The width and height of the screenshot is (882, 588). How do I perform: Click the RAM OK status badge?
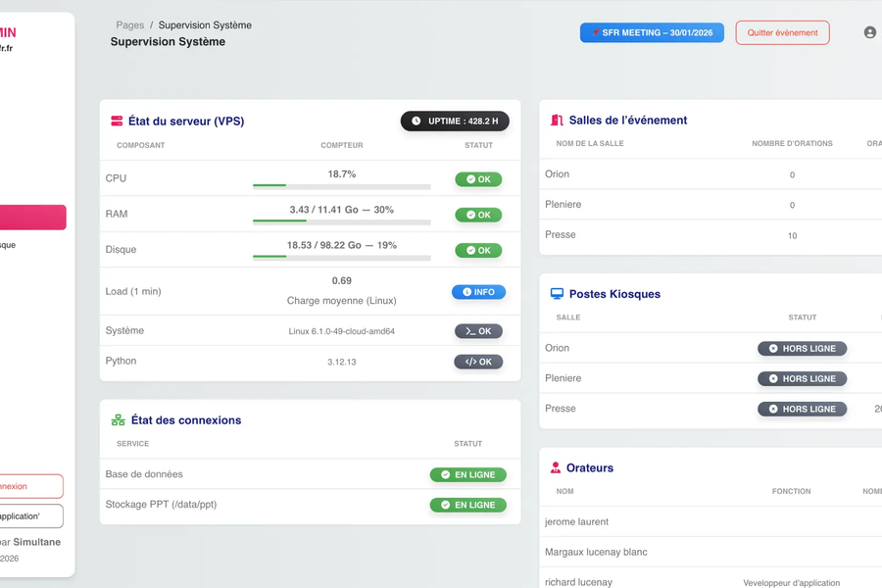tap(478, 215)
